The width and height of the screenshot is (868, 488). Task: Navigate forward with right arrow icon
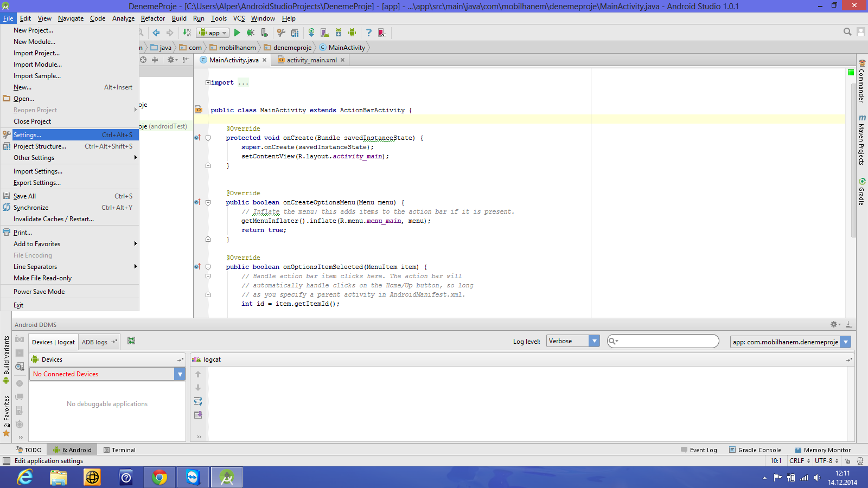click(x=170, y=33)
